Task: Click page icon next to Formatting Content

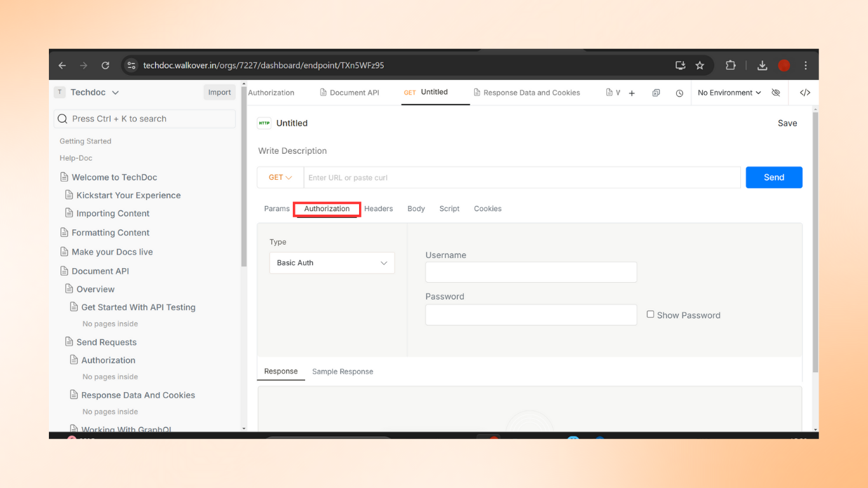Action: coord(64,232)
